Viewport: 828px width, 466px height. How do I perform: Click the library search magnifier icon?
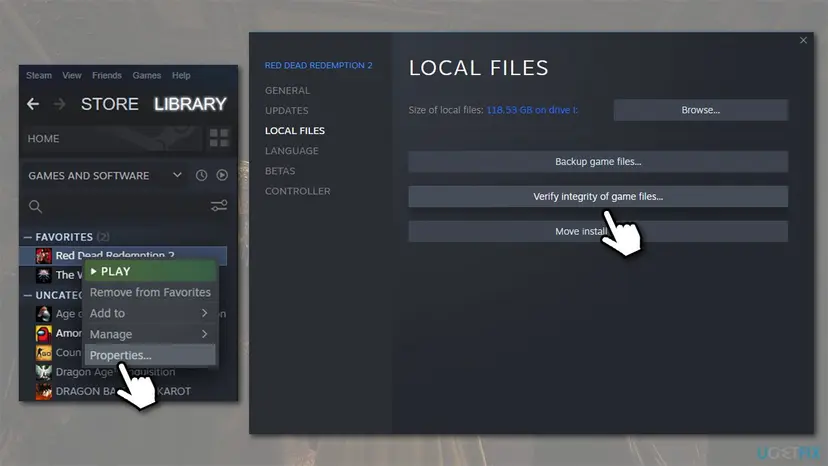[35, 206]
